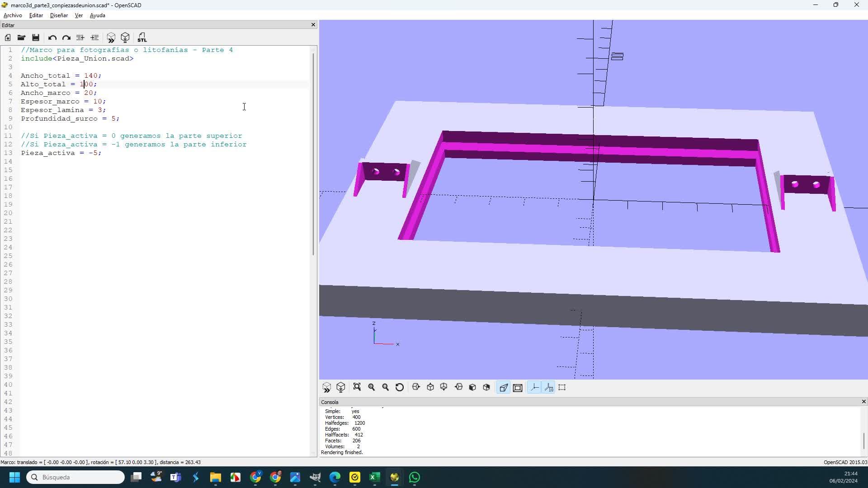Screen dimensions: 868x488
Task: Zoom in on the 3D view
Action: point(372,387)
